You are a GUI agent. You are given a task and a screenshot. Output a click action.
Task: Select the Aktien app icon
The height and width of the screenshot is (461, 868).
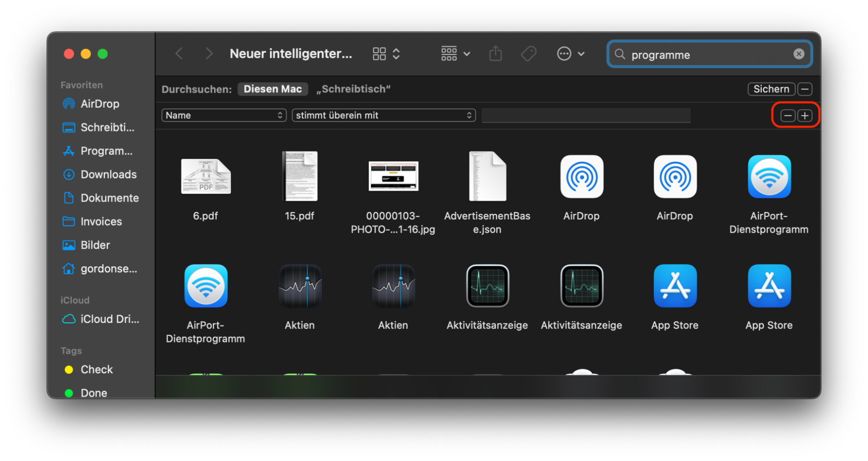click(x=300, y=286)
